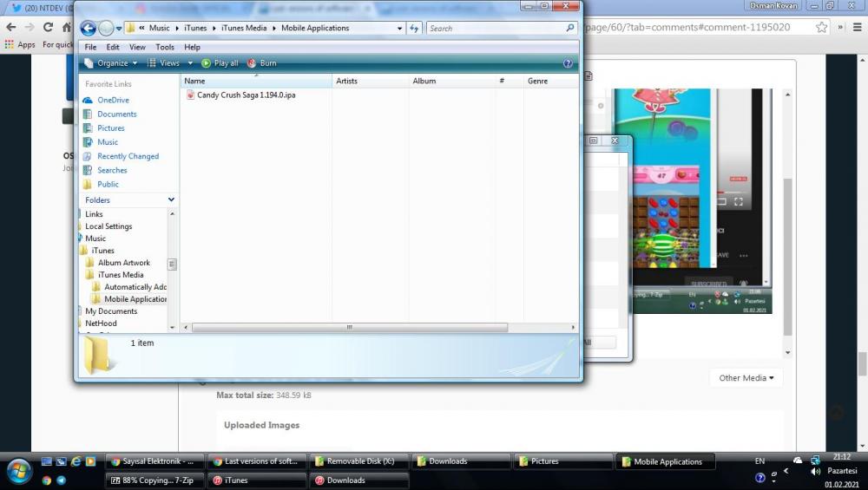Open the address bar history dropdown

399,29
